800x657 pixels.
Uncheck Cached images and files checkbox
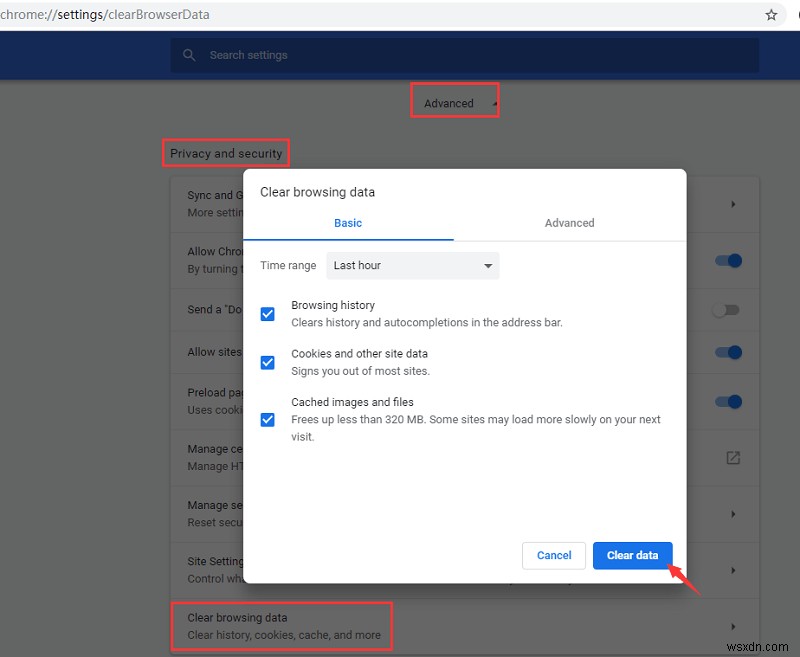point(267,419)
